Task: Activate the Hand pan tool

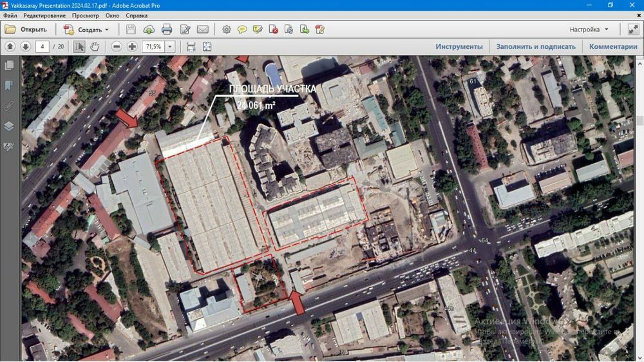Action: pyautogui.click(x=95, y=46)
